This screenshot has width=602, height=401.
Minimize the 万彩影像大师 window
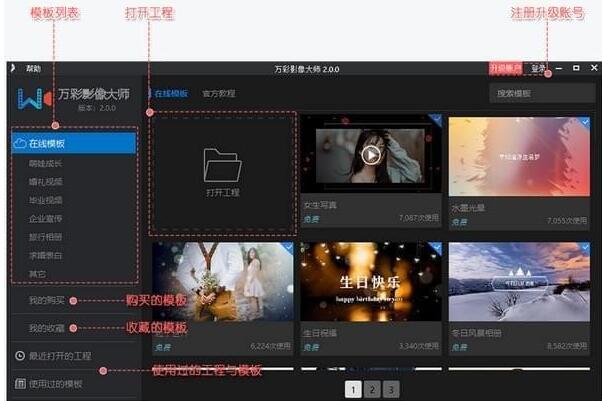[x=559, y=68]
